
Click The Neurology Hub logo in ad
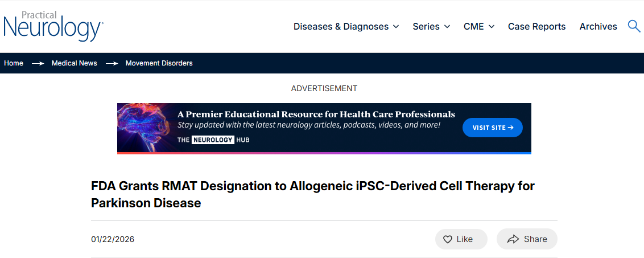213,140
